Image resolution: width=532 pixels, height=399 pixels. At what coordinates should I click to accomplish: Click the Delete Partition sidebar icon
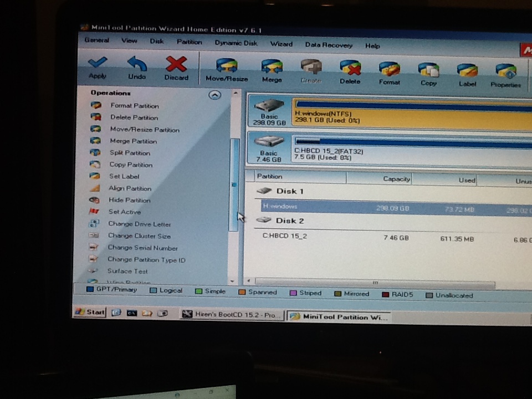click(96, 117)
